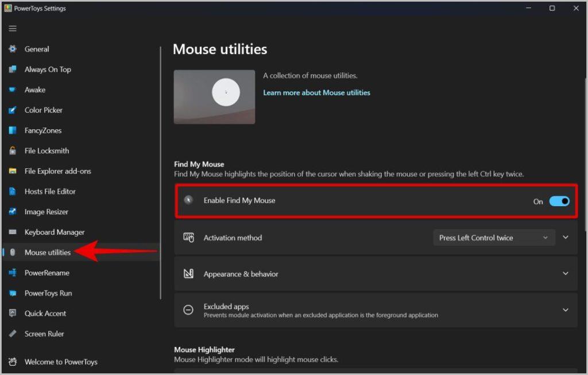Click the Excluded apps circle icon
Screen dimensions: 588x375
click(188, 310)
